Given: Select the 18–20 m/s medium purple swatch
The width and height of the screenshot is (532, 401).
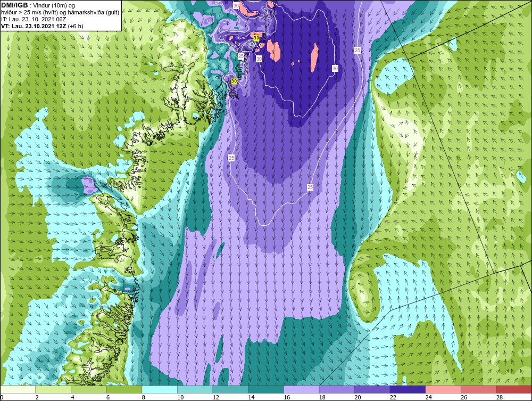Looking at the screenshot, I should click(x=337, y=389).
